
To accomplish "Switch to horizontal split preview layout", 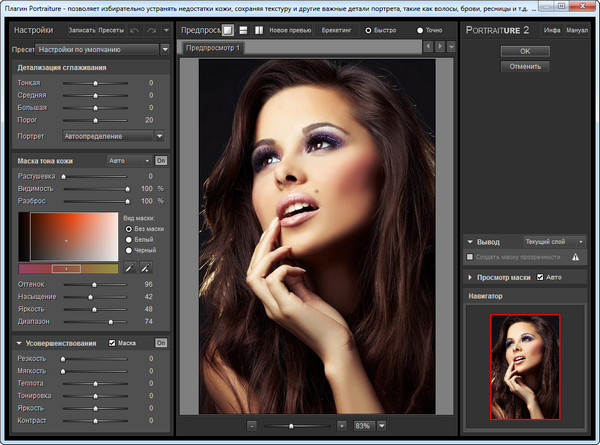I will click(x=243, y=30).
